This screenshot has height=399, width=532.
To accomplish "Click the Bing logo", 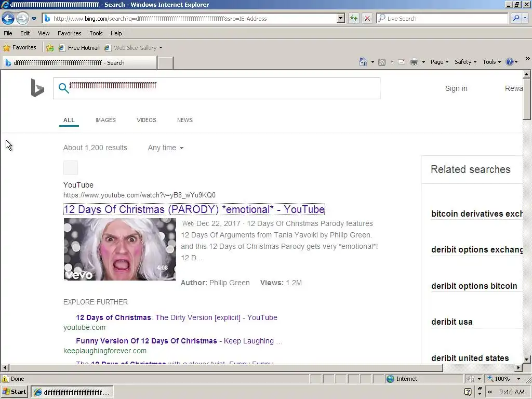I will pyautogui.click(x=37, y=87).
